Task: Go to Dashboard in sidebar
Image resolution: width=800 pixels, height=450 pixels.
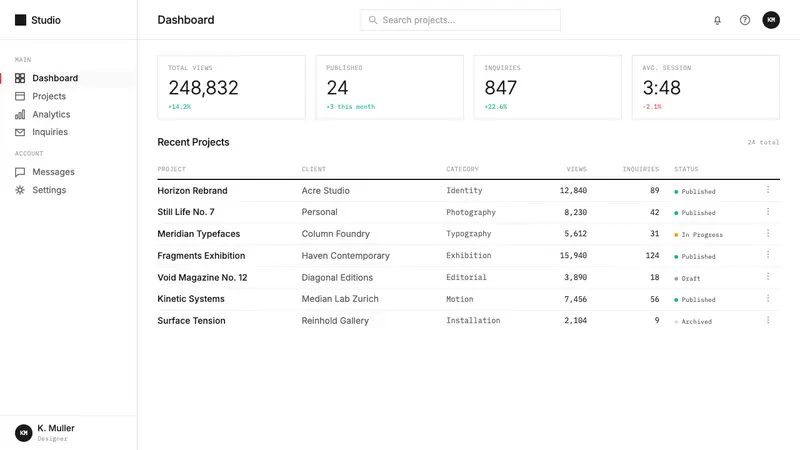Action: coord(68,78)
